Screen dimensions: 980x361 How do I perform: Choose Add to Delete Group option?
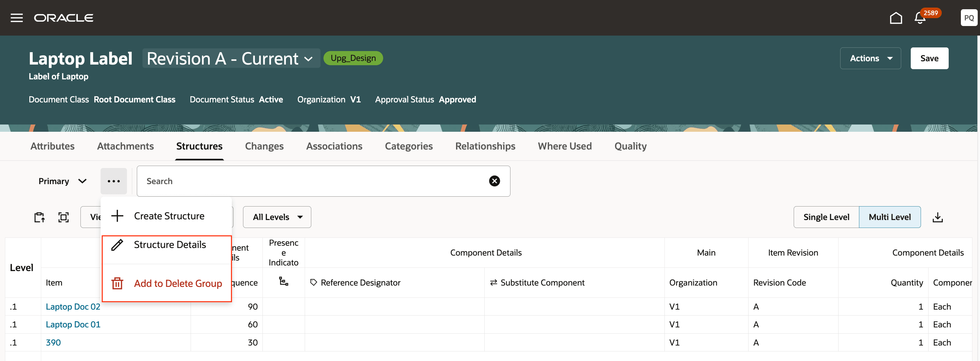(x=178, y=284)
